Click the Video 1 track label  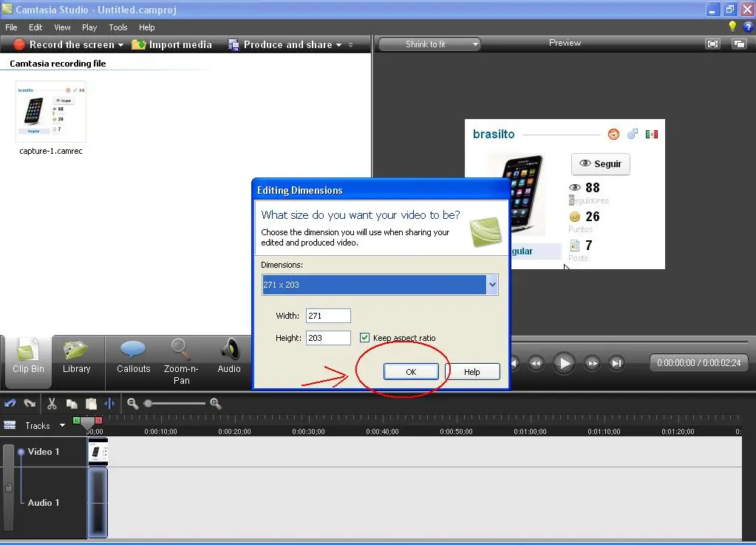coord(44,451)
